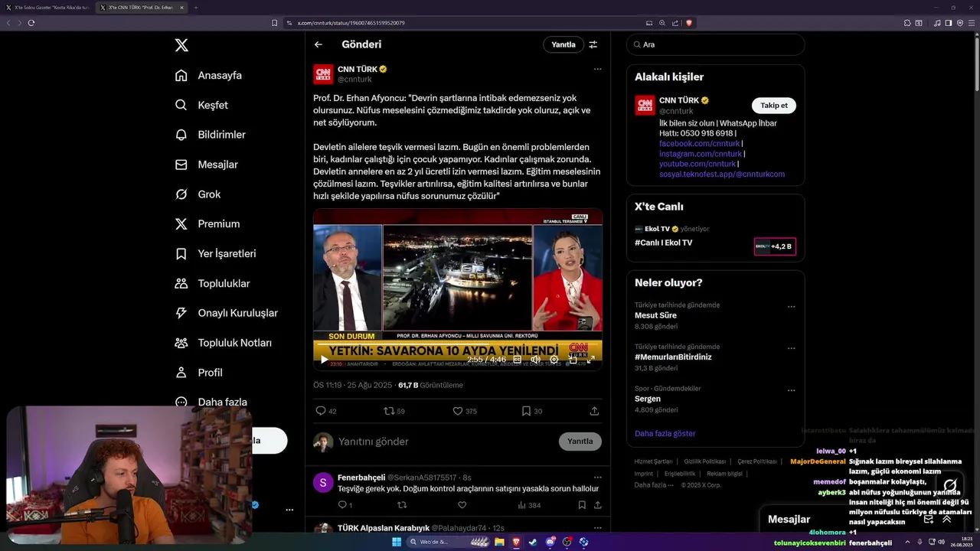Click the grey Yanıtla submit button

click(580, 442)
